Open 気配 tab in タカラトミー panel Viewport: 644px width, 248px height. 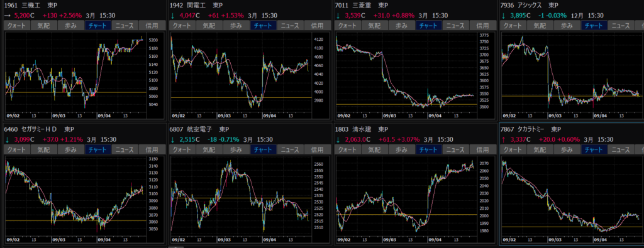540,149
